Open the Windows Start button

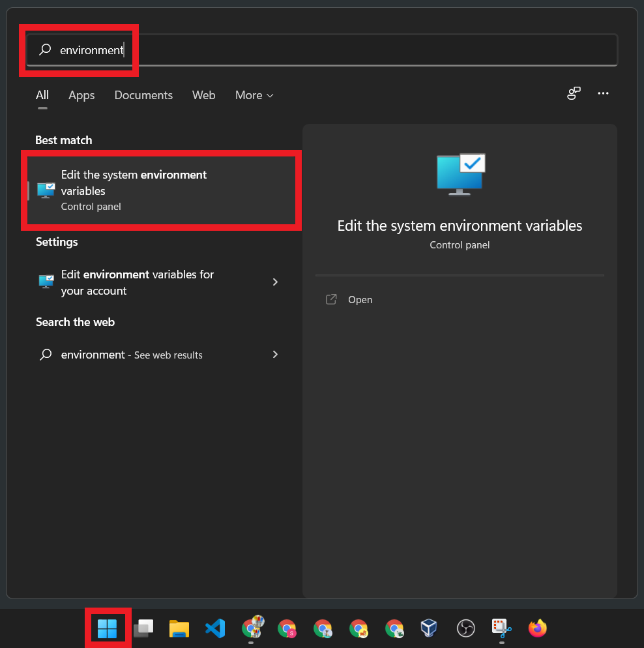tap(108, 628)
